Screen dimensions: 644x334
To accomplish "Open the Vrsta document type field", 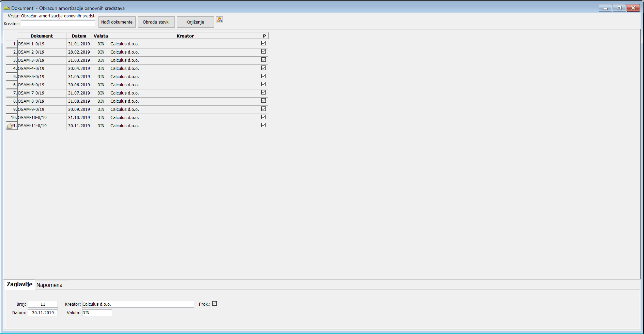I will point(58,16).
